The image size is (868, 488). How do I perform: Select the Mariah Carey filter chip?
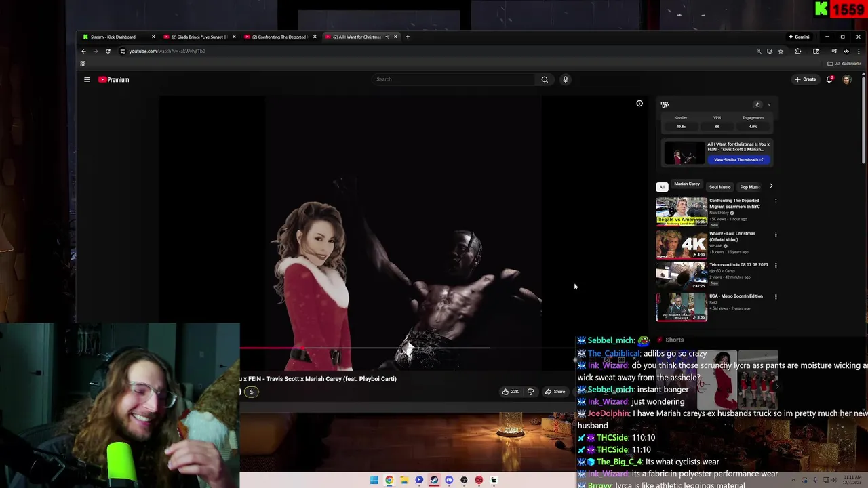(687, 184)
